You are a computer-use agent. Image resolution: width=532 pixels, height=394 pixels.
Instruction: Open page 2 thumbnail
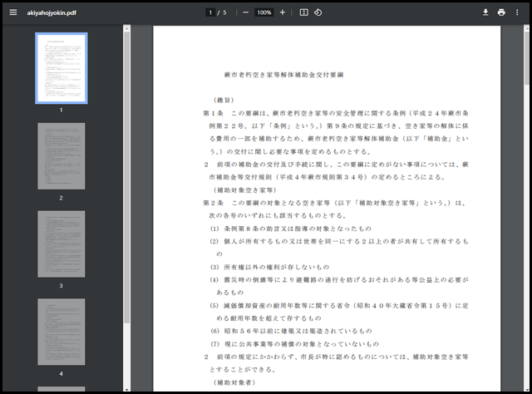[62, 156]
